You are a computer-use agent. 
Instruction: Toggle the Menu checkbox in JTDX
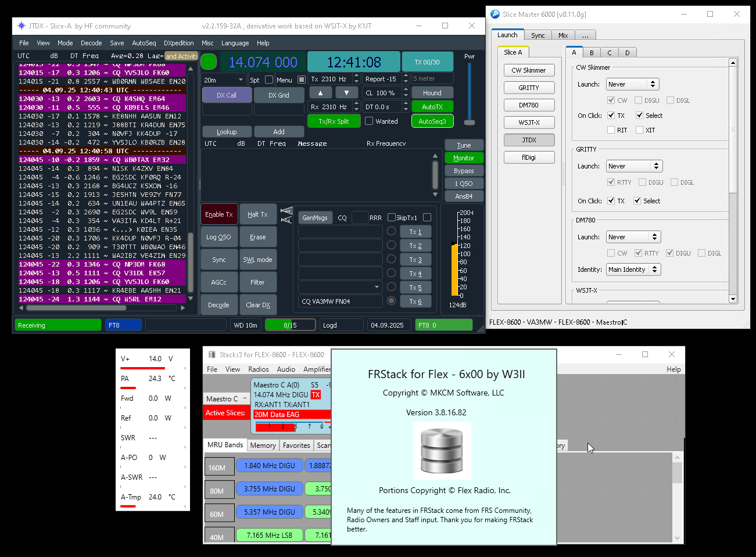point(301,80)
